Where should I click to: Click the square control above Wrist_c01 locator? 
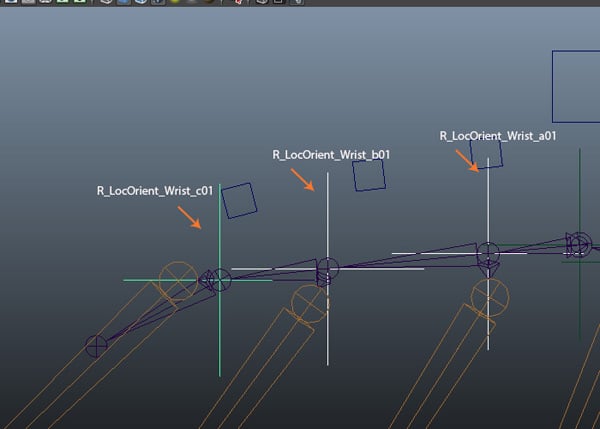click(239, 200)
